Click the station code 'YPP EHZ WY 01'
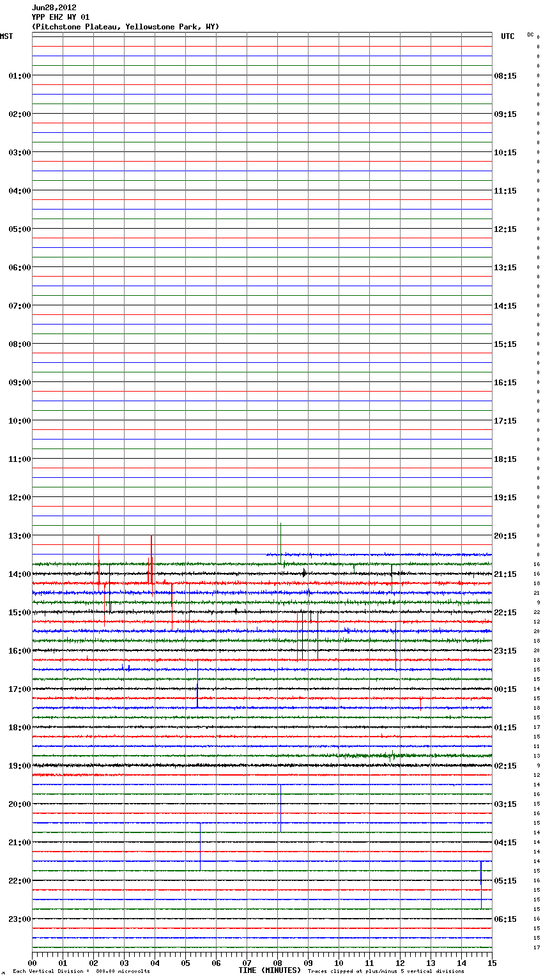Image resolution: width=543 pixels, height=980 pixels. (61, 17)
